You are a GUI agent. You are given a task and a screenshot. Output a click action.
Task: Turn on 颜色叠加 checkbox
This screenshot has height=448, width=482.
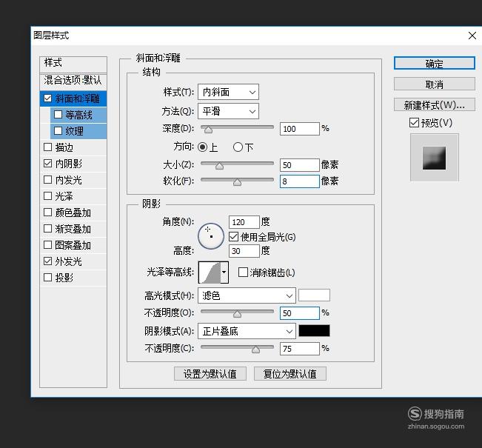47,213
